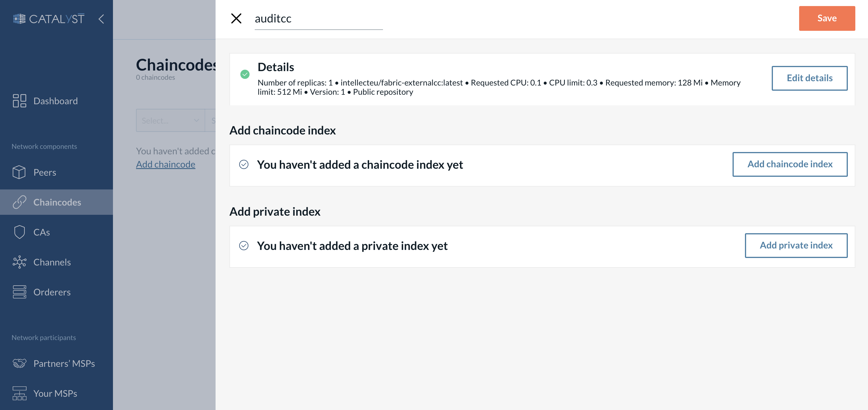
Task: Open Partners' MSPs handshake icon
Action: coord(20,363)
